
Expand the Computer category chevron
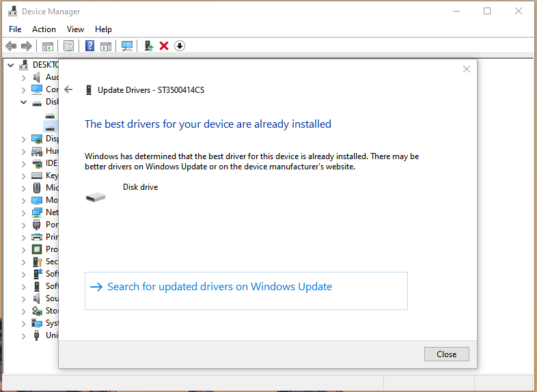click(x=23, y=90)
